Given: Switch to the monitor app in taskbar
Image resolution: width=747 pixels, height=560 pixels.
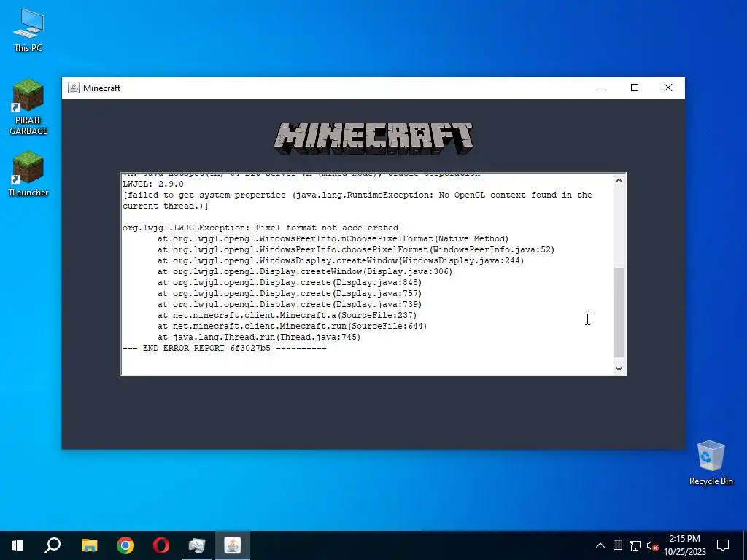Looking at the screenshot, I should (197, 545).
